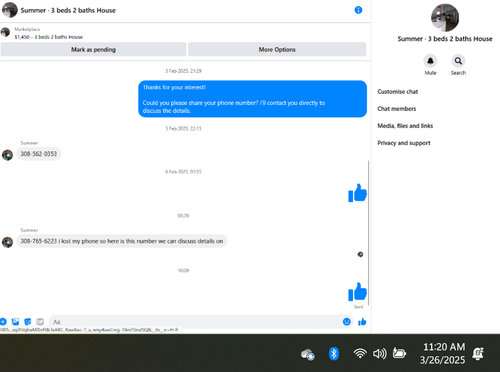Open Bluetooth from the system tray
The height and width of the screenshot is (372, 500).
point(334,354)
